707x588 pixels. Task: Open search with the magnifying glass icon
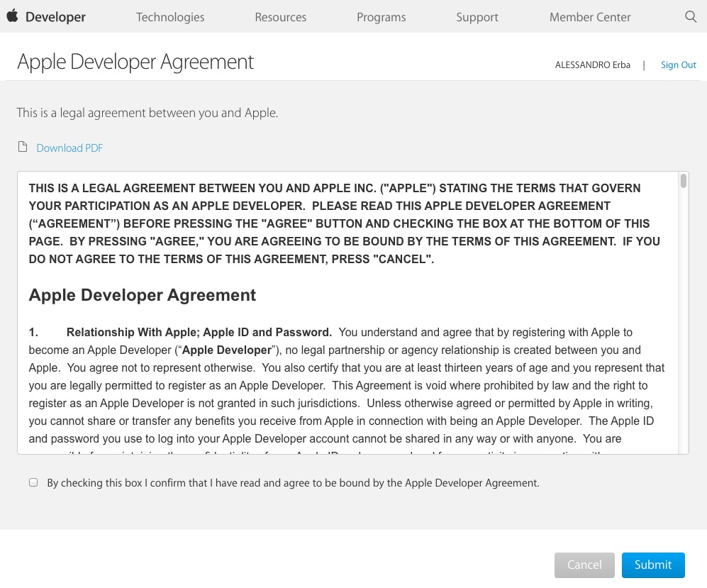(691, 17)
